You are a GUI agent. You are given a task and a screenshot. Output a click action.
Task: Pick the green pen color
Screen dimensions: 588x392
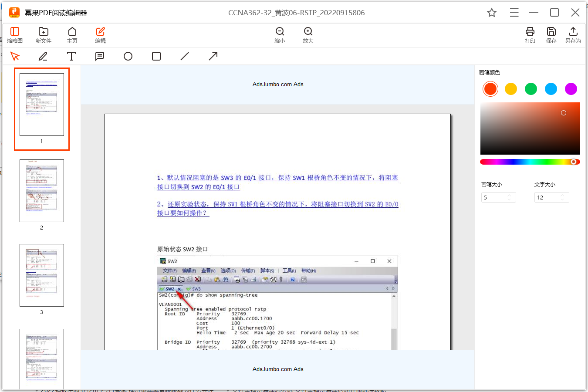pos(531,89)
